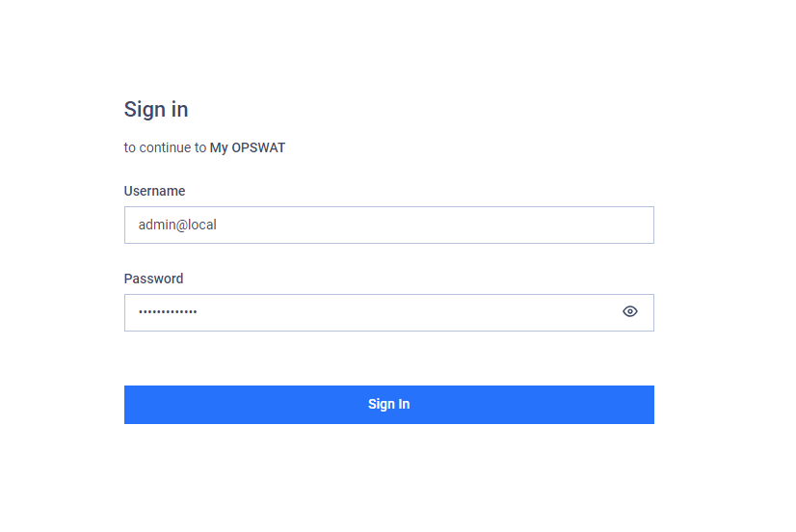The height and width of the screenshot is (532, 796).
Task: Click empty space inside the Password box
Action: (x=406, y=312)
